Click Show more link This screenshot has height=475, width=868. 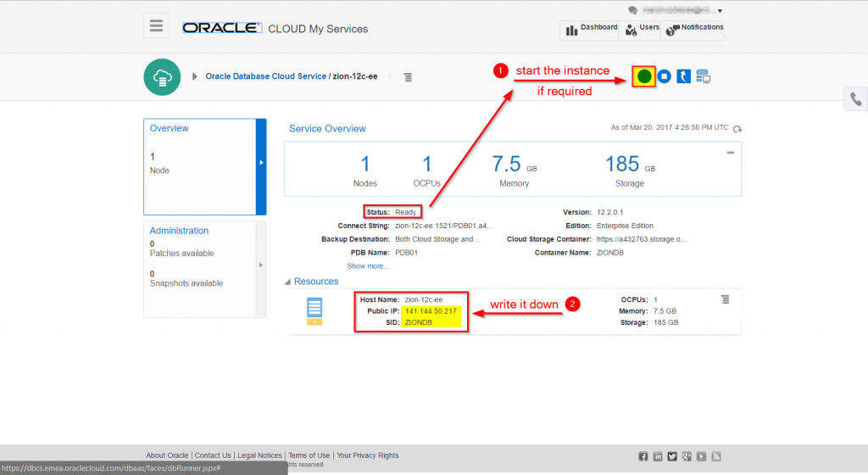368,266
